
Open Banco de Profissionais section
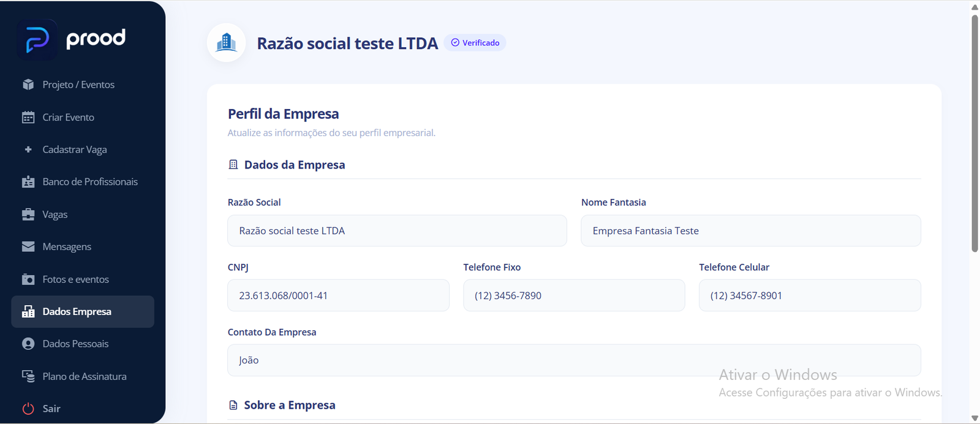(x=83, y=182)
